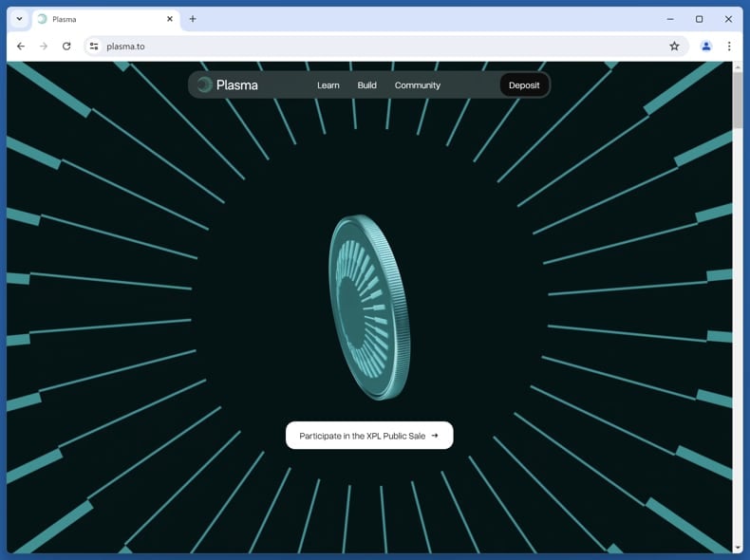This screenshot has width=750, height=560.
Task: Close the Chrome window
Action: [728, 19]
